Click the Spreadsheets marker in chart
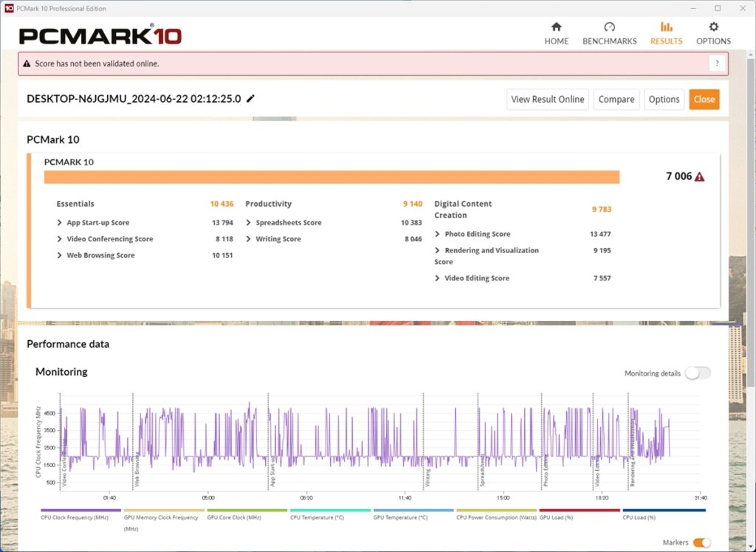756x552 pixels. [x=483, y=470]
